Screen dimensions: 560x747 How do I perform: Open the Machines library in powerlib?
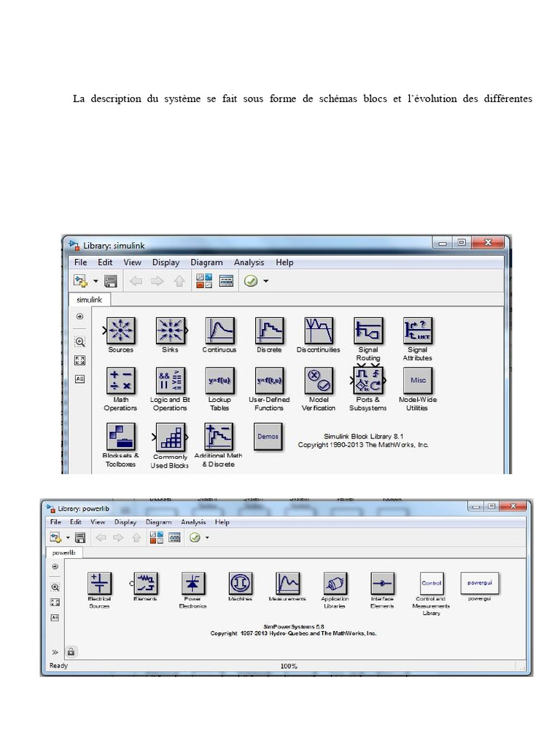[x=240, y=583]
